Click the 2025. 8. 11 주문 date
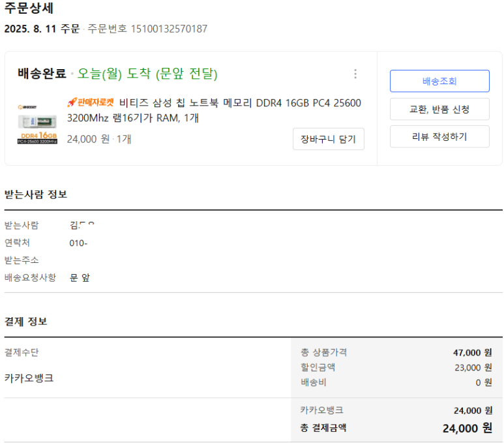The height and width of the screenshot is (443, 504). 42,29
